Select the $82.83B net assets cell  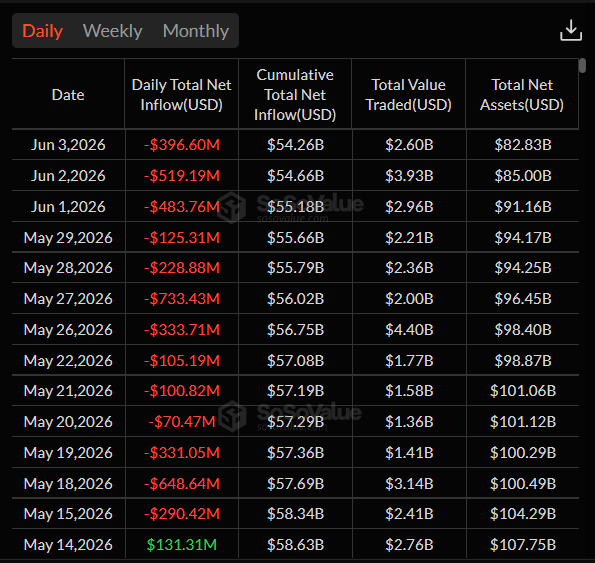(523, 145)
